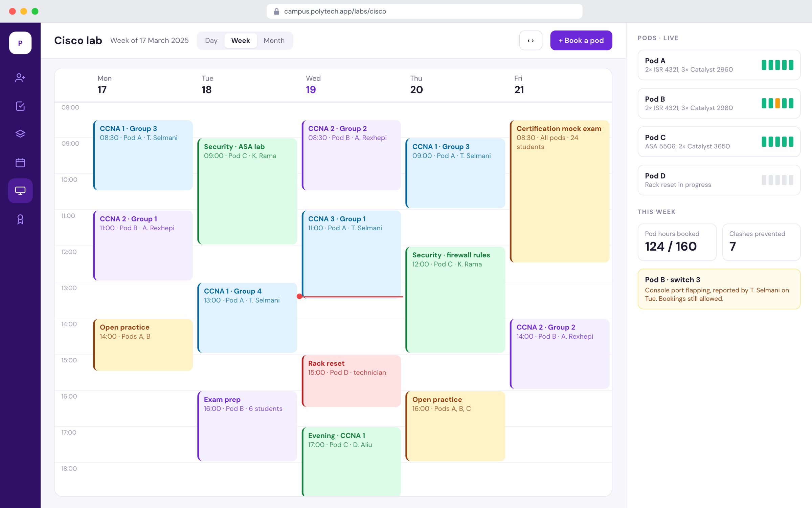Click the Clashes prevented 7 card
Image resolution: width=812 pixels, height=508 pixels.
(761, 242)
